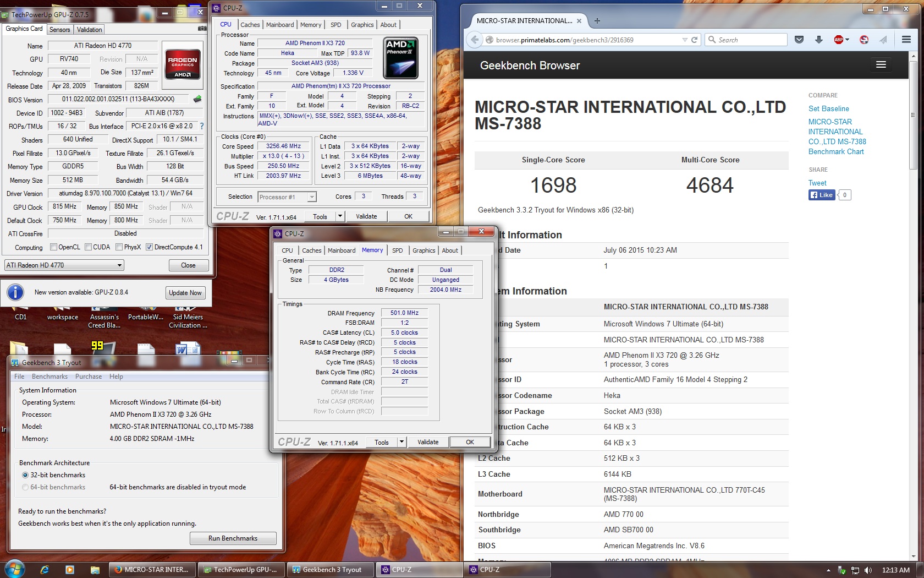The image size is (924, 578).
Task: Click the Set Baseline link
Action: (828, 108)
